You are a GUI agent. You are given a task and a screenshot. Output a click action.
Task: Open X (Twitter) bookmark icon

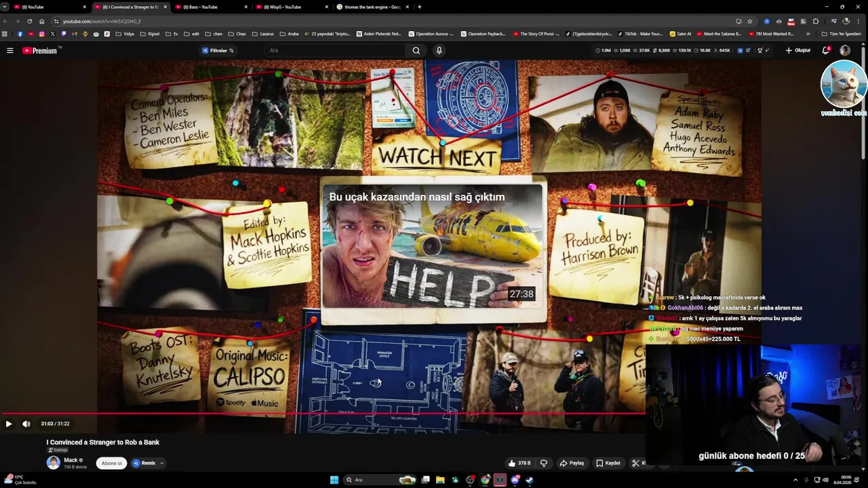pyautogui.click(x=52, y=33)
